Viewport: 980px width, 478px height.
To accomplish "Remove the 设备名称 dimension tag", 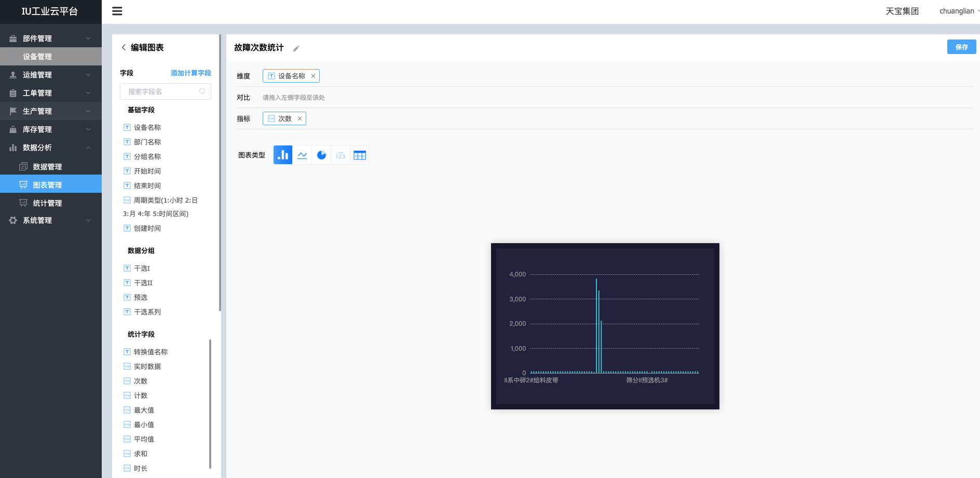I will [x=313, y=76].
